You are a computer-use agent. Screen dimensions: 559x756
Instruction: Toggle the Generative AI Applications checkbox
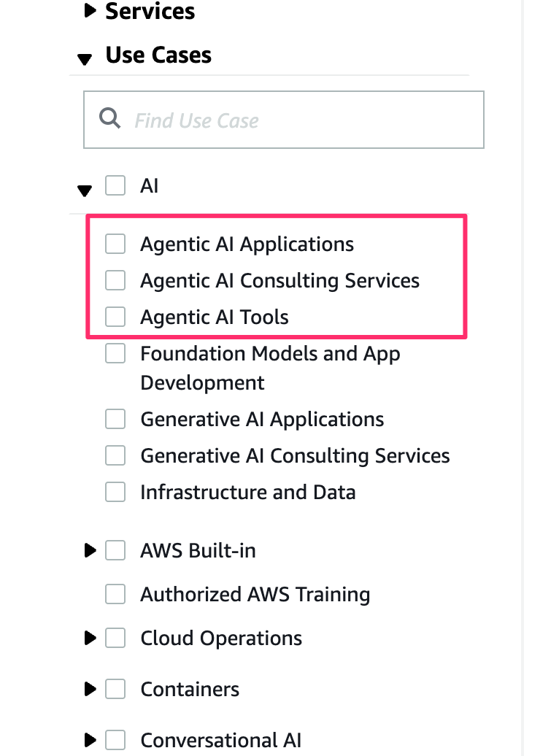(115, 420)
